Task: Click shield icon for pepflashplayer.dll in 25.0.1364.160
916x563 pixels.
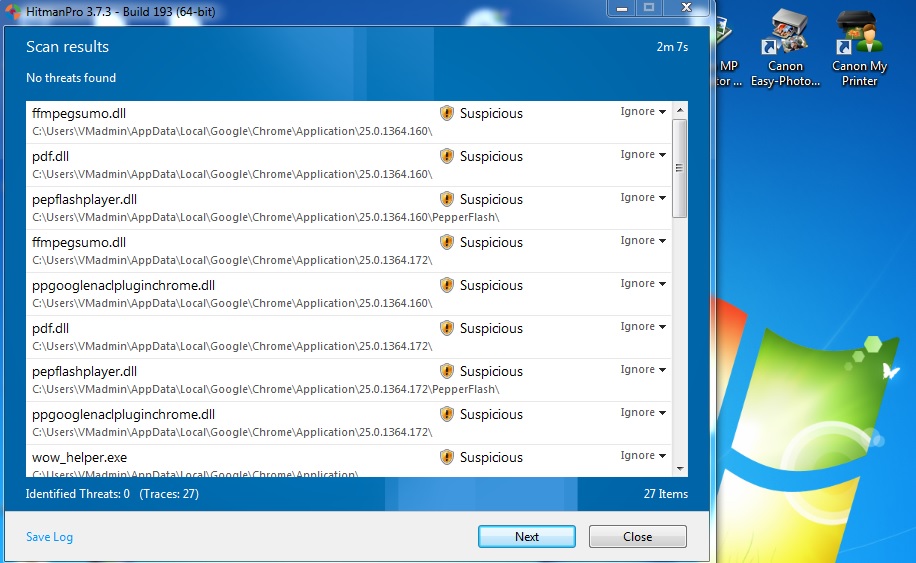Action: pos(447,199)
